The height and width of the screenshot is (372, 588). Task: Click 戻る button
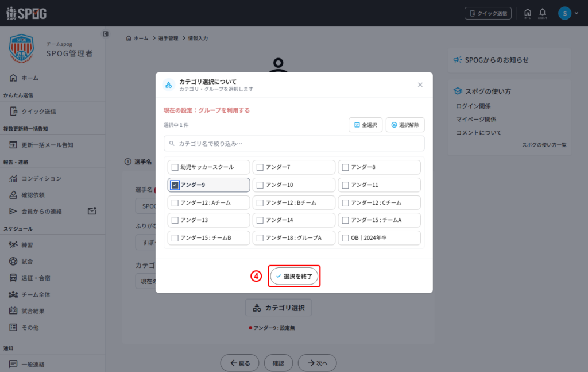pos(239,363)
